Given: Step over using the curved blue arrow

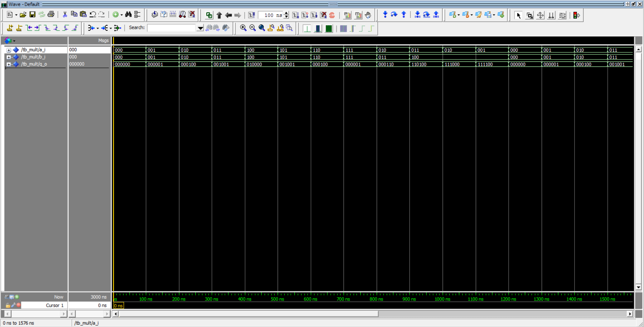Looking at the screenshot, I should click(x=394, y=15).
